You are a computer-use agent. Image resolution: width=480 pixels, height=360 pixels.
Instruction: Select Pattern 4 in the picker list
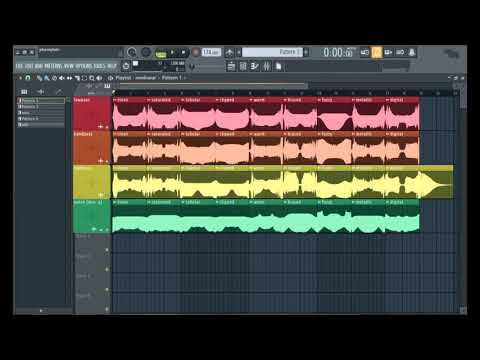click(x=41, y=119)
